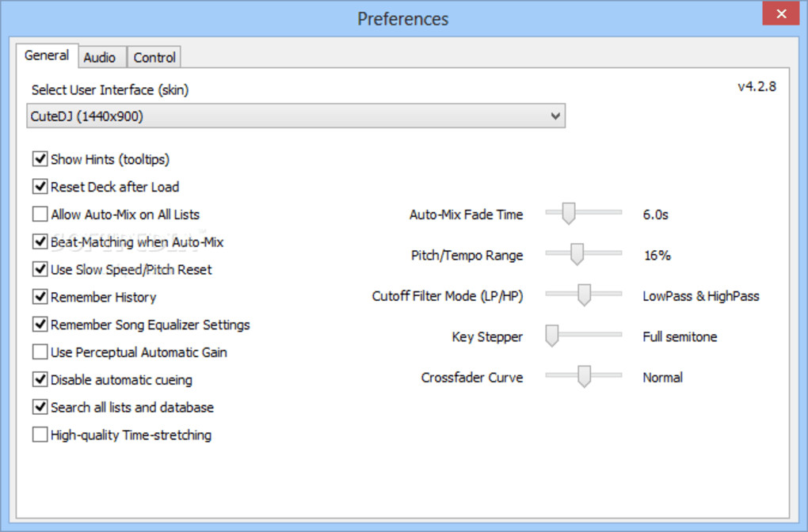Viewport: 808px width, 532px height.
Task: Toggle Remember Song Equalizer Settings
Action: tap(40, 325)
